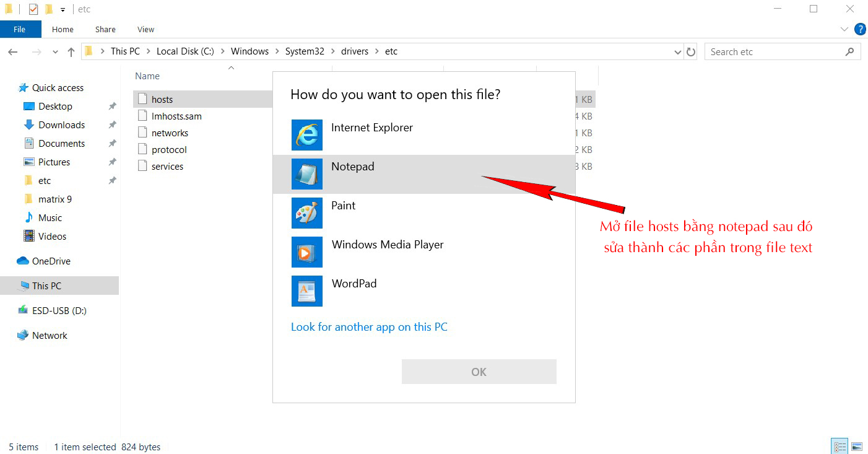Click the Forward navigation arrow
This screenshot has width=868, height=454.
coord(37,52)
